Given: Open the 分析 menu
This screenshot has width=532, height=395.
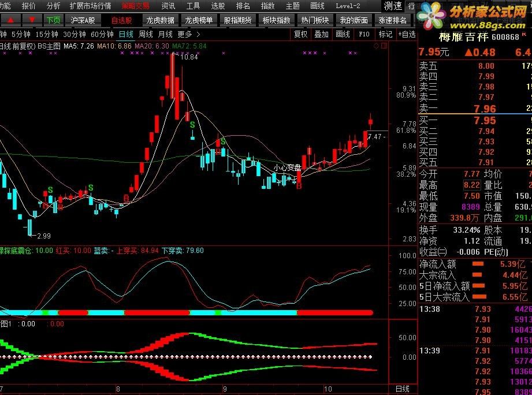Looking at the screenshot, I should [x=53, y=6].
